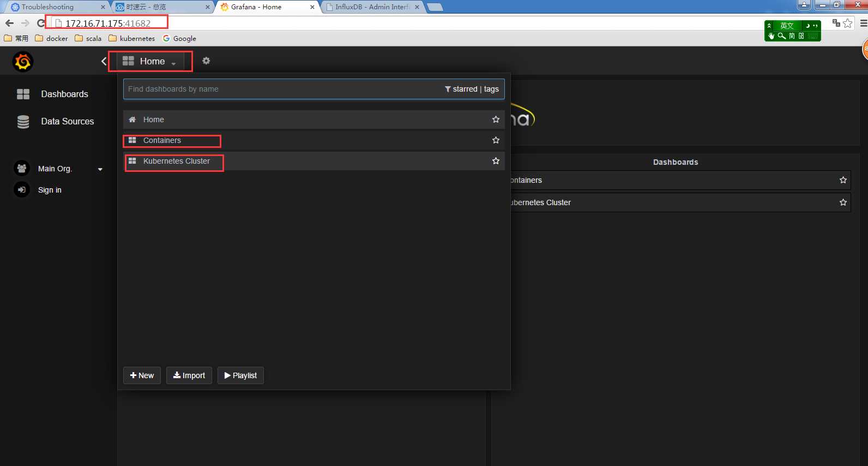This screenshot has height=466, width=868.
Task: Click the browser forward arrow
Action: (x=25, y=23)
